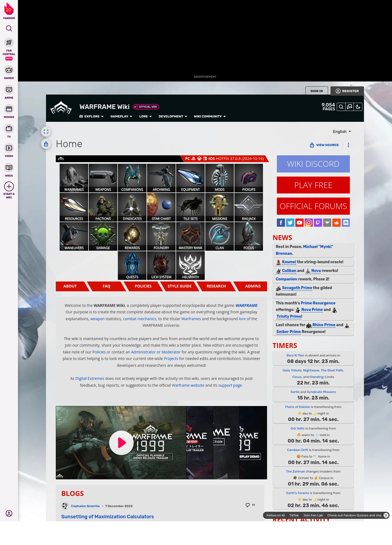Open the Facebook social link
The image size is (392, 545).
coord(281,223)
